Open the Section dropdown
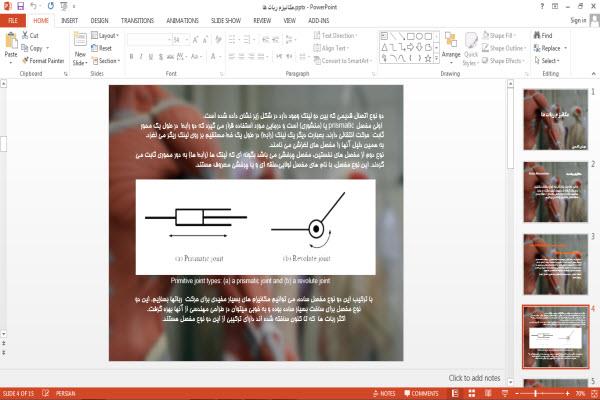This screenshot has width=600, height=400. pos(106,60)
